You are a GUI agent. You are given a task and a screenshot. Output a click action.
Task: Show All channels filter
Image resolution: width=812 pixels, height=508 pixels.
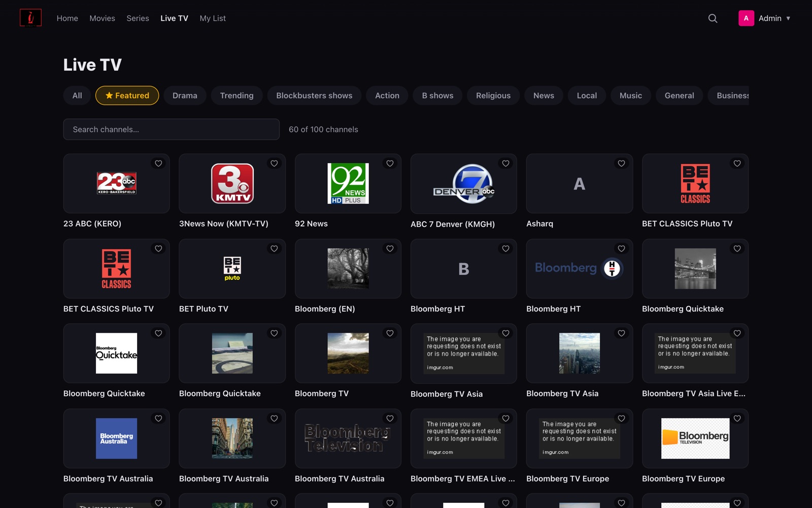[x=77, y=96]
